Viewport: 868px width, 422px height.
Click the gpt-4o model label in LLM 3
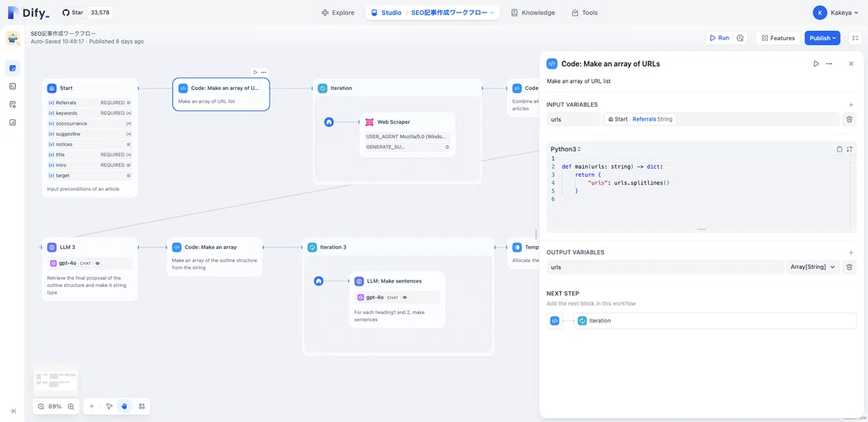pos(67,263)
